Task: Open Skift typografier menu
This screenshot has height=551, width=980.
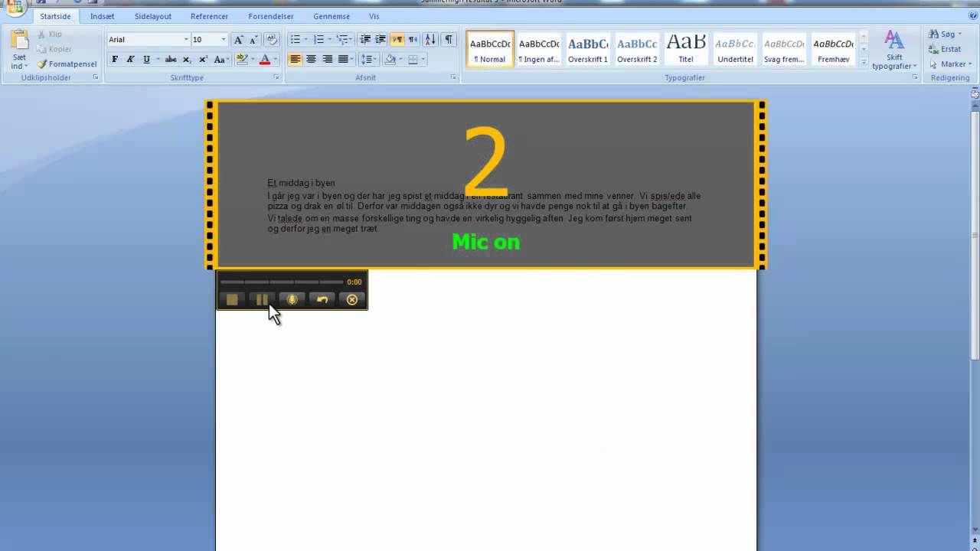Action: 893,50
